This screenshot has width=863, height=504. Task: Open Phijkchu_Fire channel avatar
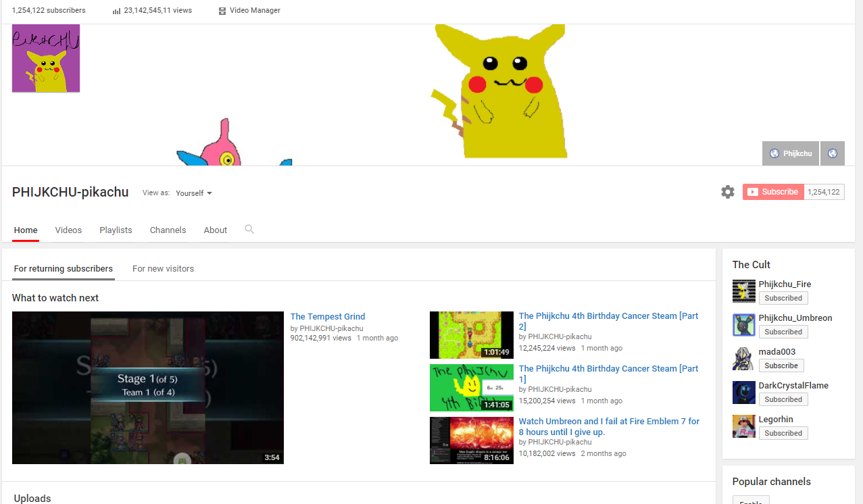click(x=744, y=291)
